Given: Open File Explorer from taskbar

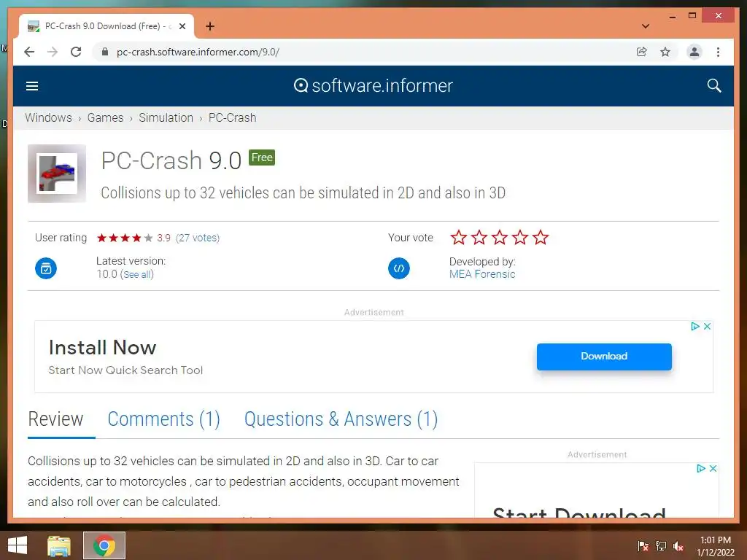Looking at the screenshot, I should point(59,545).
